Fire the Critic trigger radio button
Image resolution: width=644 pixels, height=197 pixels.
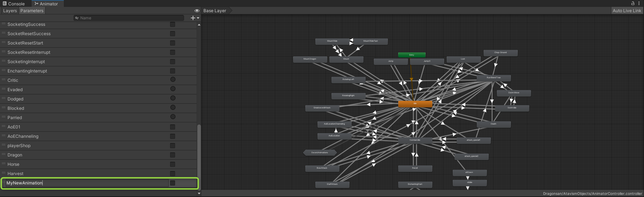tap(173, 80)
